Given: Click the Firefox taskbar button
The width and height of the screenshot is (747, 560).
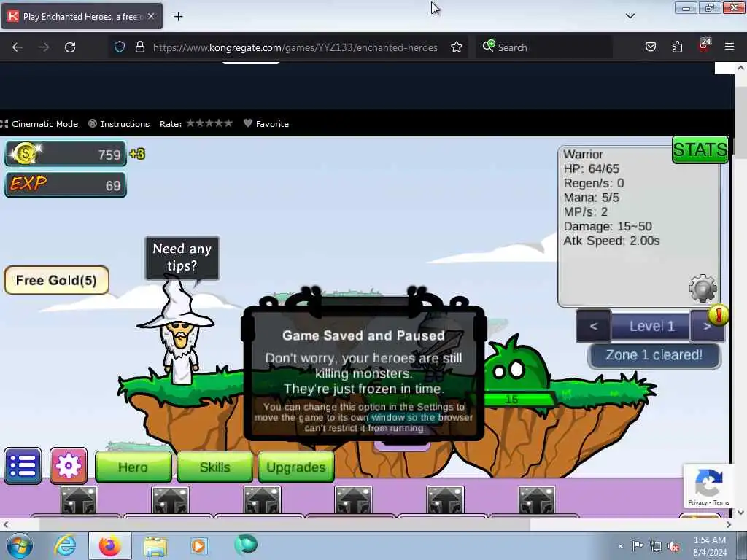Looking at the screenshot, I should click(109, 545).
